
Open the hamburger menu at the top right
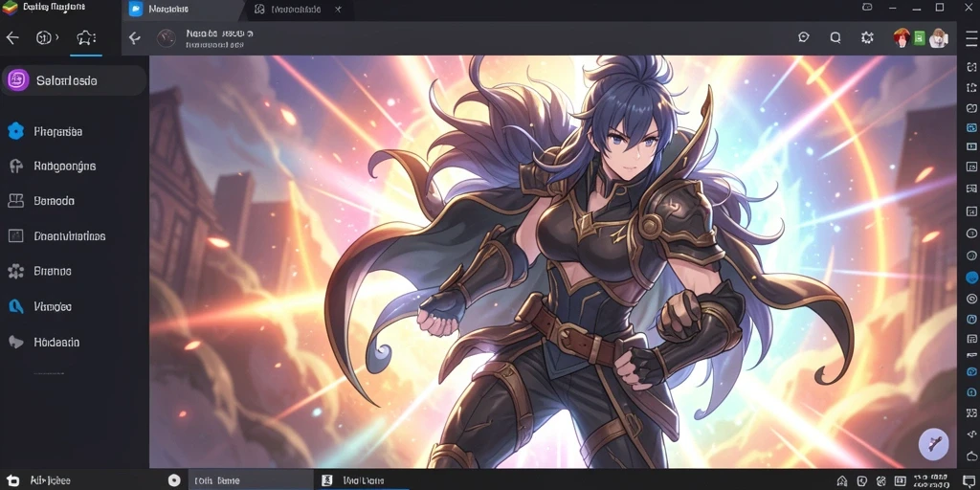969,38
